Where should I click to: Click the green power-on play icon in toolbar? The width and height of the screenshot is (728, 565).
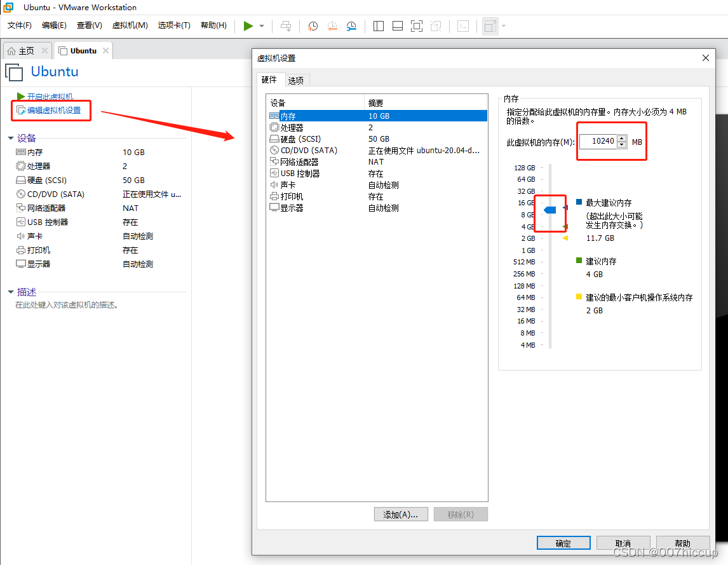coord(248,26)
